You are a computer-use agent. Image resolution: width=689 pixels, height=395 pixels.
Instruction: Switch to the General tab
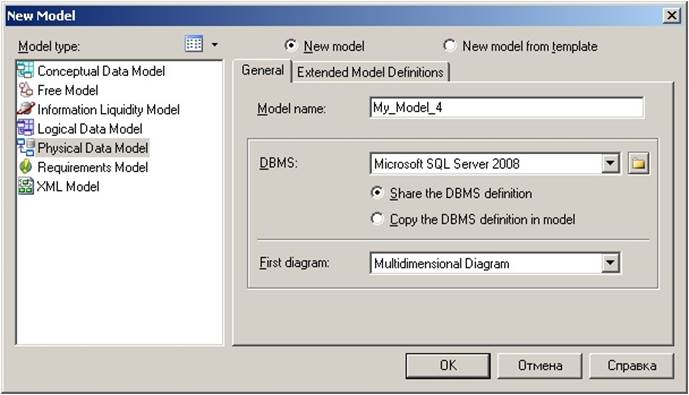click(262, 70)
